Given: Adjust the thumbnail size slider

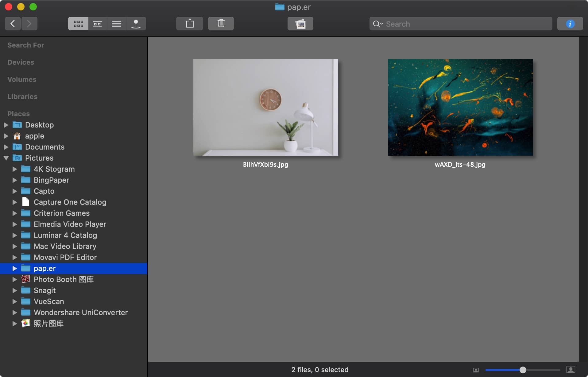Looking at the screenshot, I should pyautogui.click(x=523, y=370).
